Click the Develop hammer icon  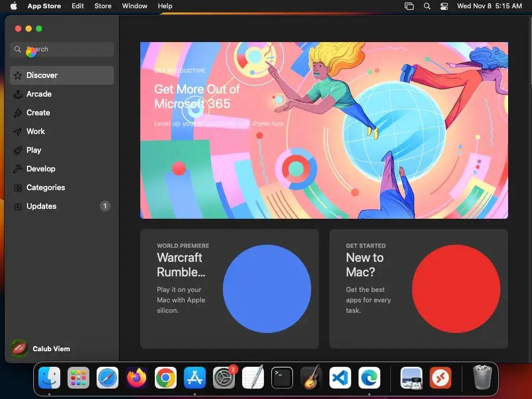(18, 169)
